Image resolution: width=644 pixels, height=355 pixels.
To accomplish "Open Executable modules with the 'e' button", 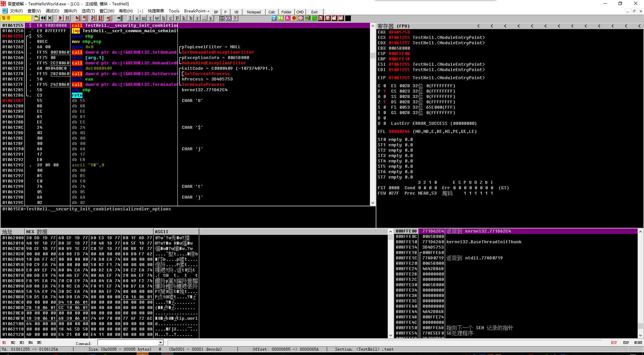I will tap(137, 18).
